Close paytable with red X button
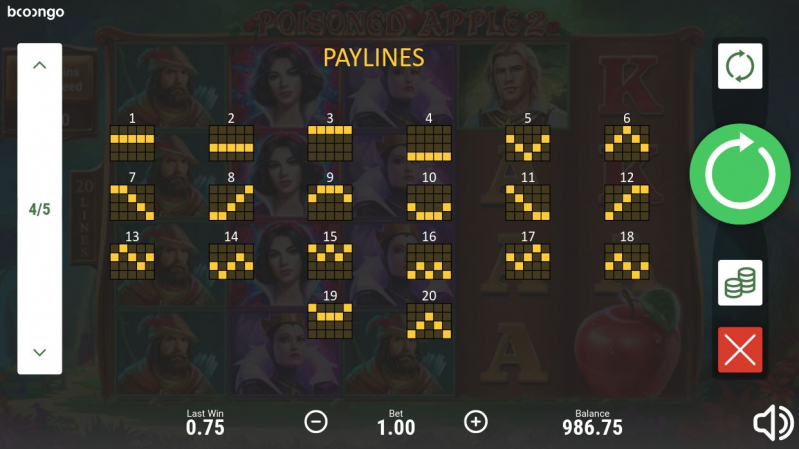 pyautogui.click(x=740, y=350)
